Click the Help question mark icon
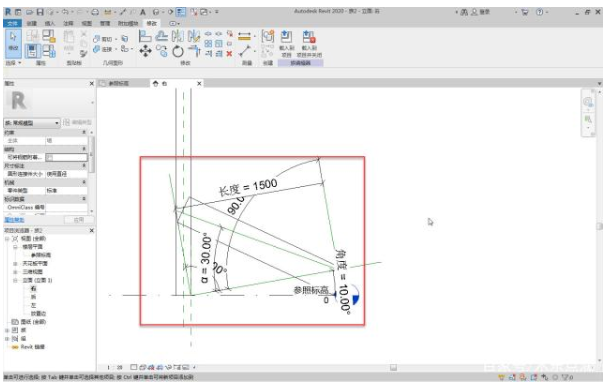Viewport: 608px width, 386px height. [x=540, y=12]
